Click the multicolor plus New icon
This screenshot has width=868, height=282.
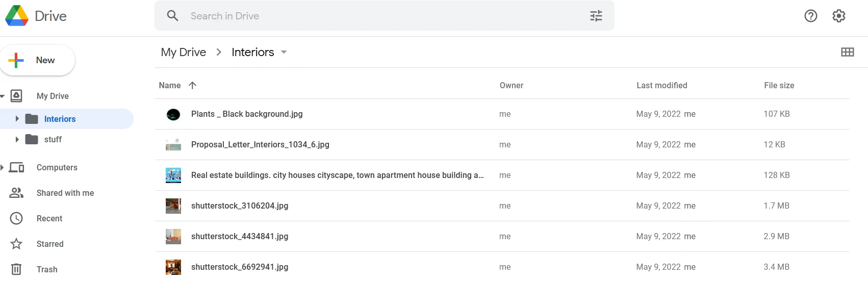(16, 60)
